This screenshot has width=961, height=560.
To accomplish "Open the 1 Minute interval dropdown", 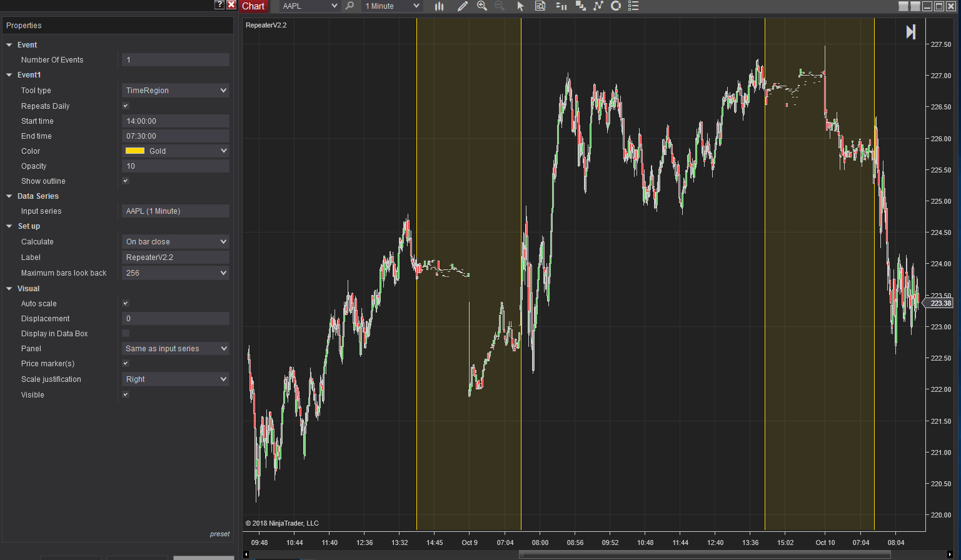I will pyautogui.click(x=393, y=6).
